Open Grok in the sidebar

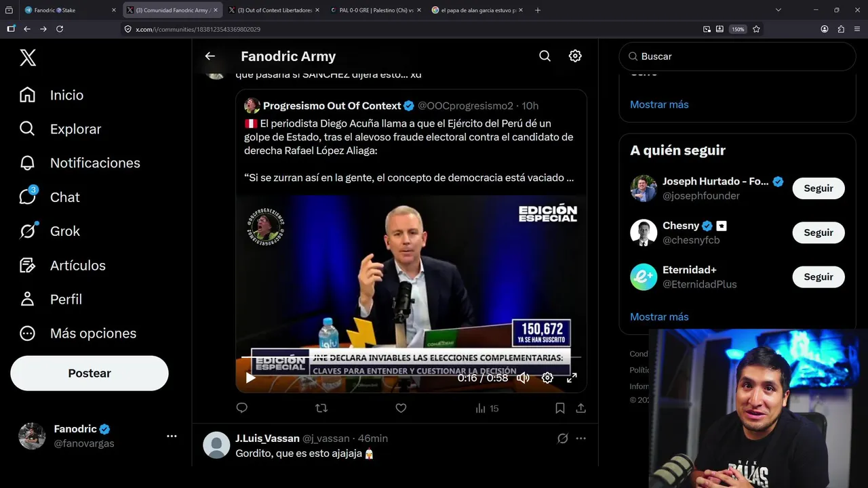pyautogui.click(x=50, y=231)
